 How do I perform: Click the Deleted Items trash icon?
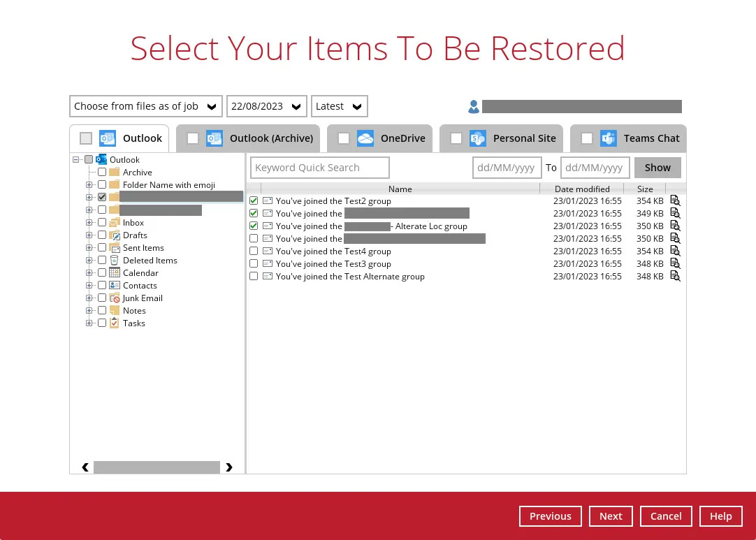coord(115,261)
